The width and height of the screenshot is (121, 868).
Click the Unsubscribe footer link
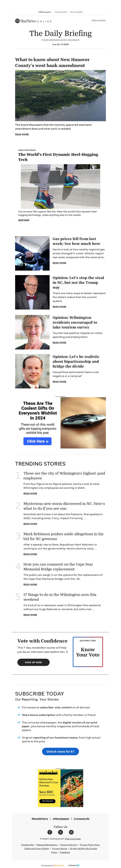[x=27, y=844]
